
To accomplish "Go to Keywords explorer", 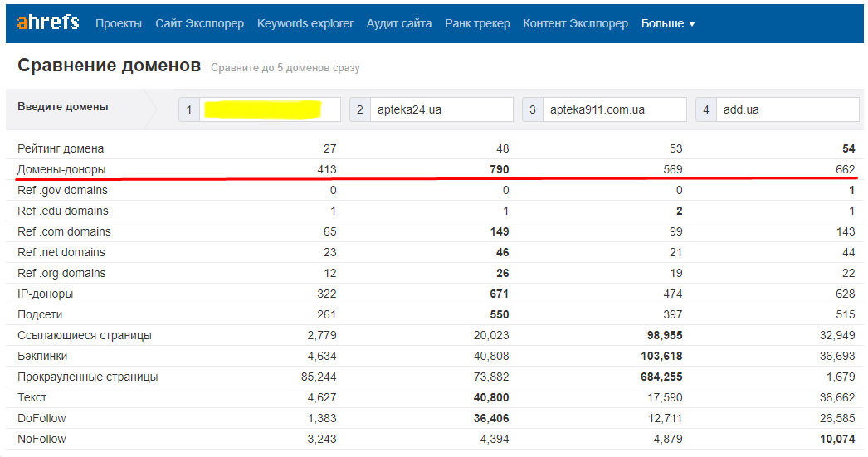I will 305,23.
